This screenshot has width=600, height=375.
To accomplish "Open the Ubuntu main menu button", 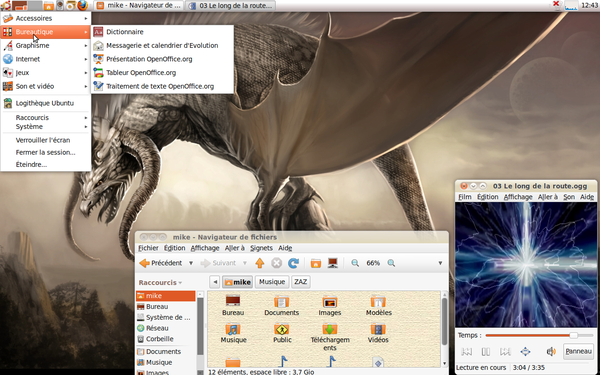I will (5, 5).
